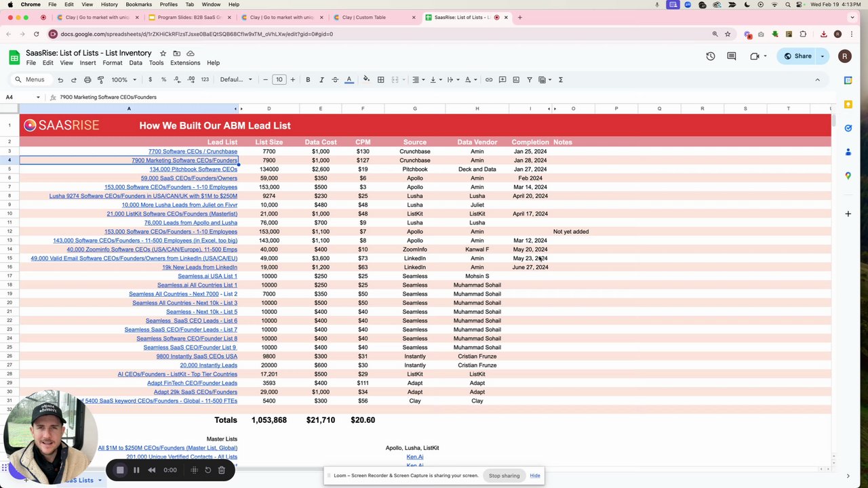The height and width of the screenshot is (488, 868).
Task: Open Google Calendar side panel
Action: [848, 80]
